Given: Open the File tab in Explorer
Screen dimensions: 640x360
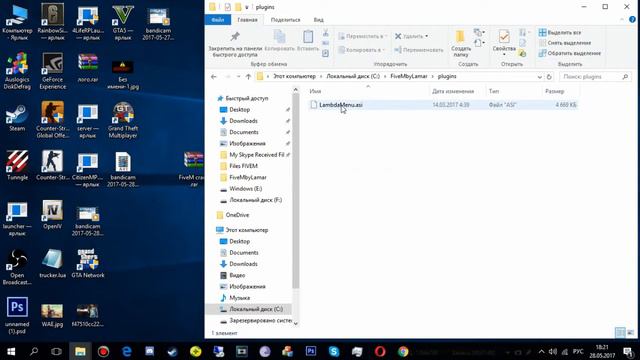Looking at the screenshot, I should [x=218, y=20].
